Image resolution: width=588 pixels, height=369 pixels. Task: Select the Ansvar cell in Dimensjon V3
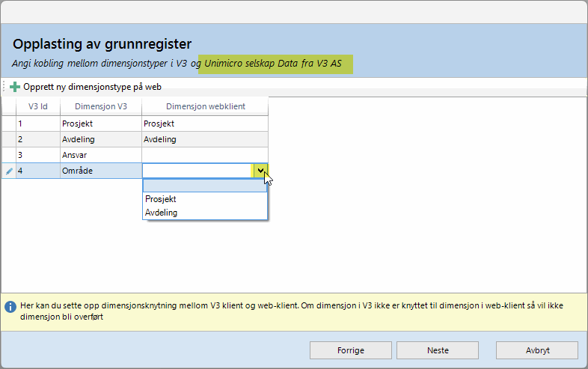coord(100,155)
